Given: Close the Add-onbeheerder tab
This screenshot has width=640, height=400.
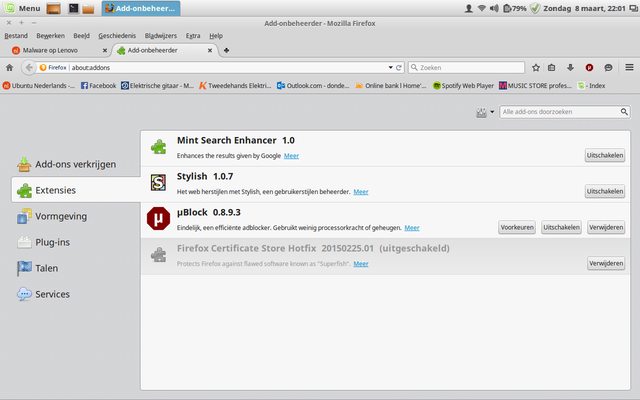Looking at the screenshot, I should point(210,51).
